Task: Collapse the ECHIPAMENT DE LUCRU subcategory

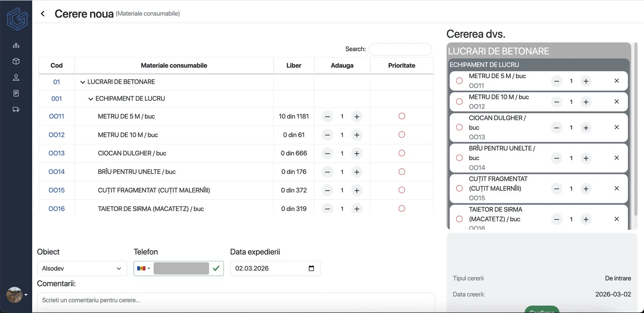Action: (90, 99)
